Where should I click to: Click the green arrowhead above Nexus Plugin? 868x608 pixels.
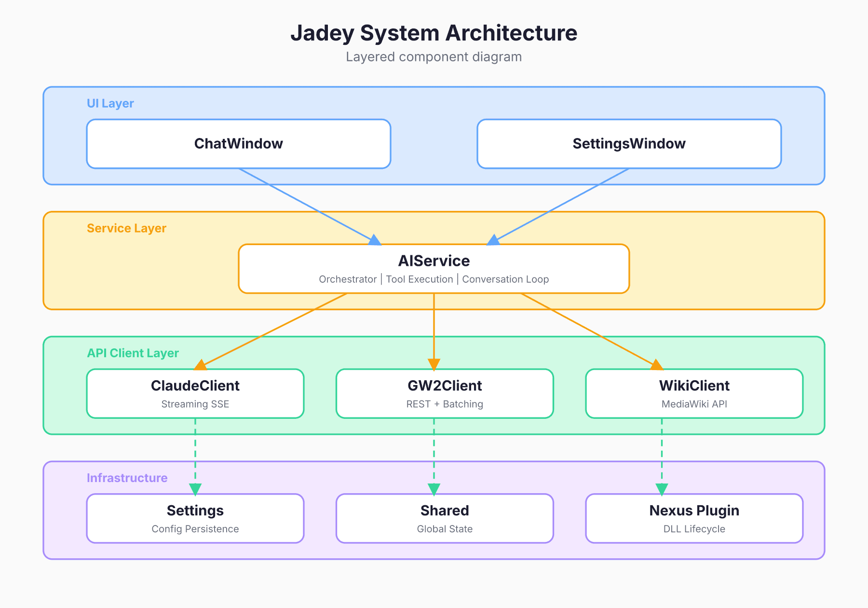(x=662, y=489)
